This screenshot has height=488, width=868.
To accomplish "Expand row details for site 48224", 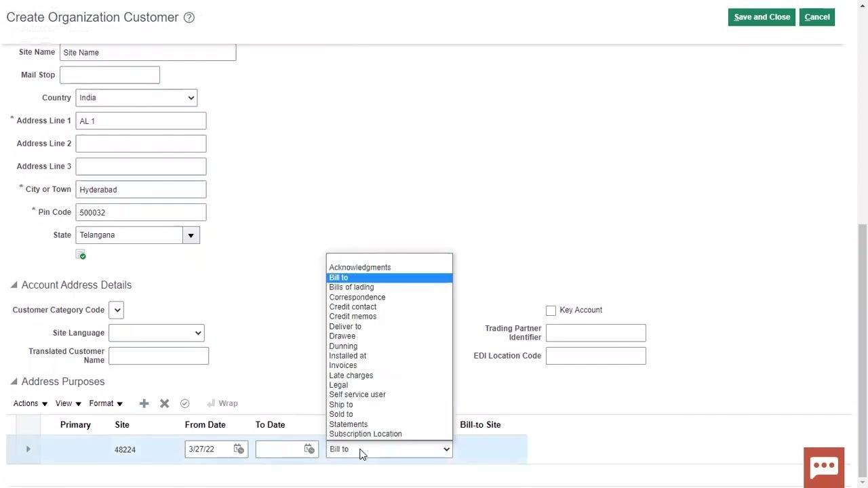I will tap(28, 449).
